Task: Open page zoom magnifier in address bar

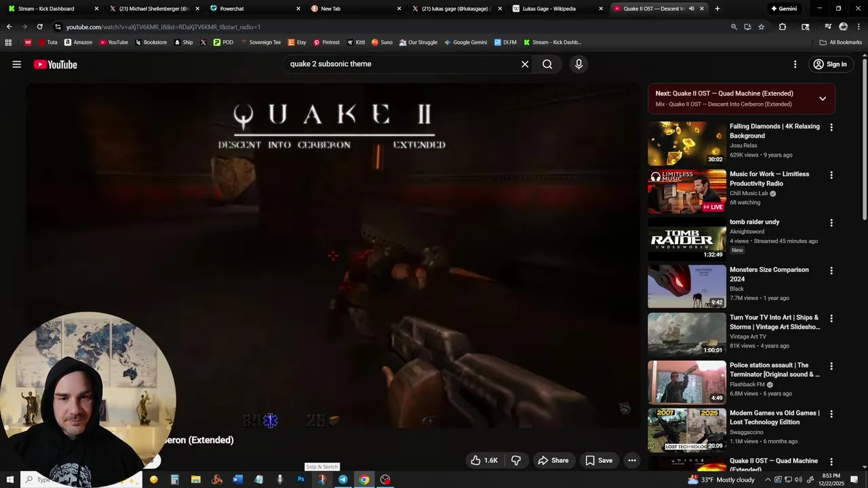Action: point(734,26)
